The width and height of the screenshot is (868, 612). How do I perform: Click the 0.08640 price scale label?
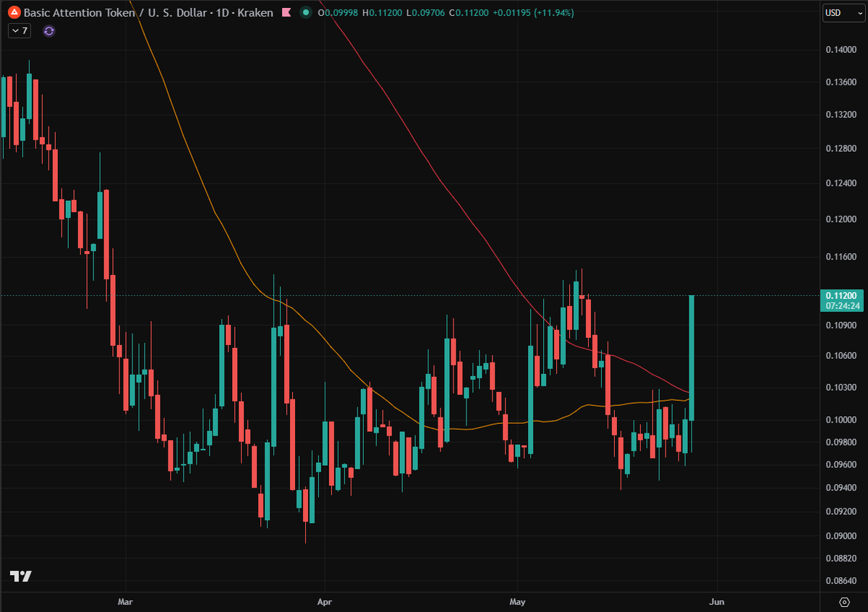[841, 580]
